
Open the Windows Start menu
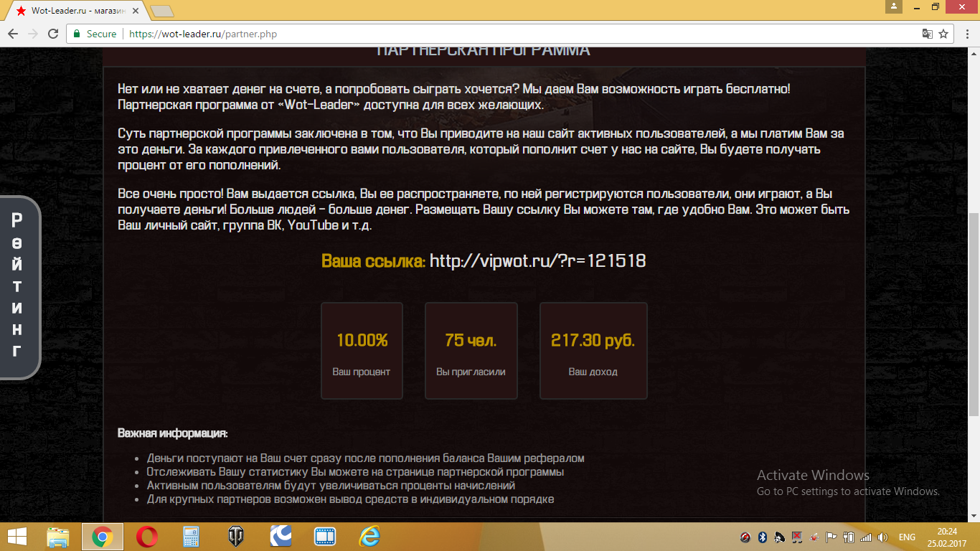17,537
